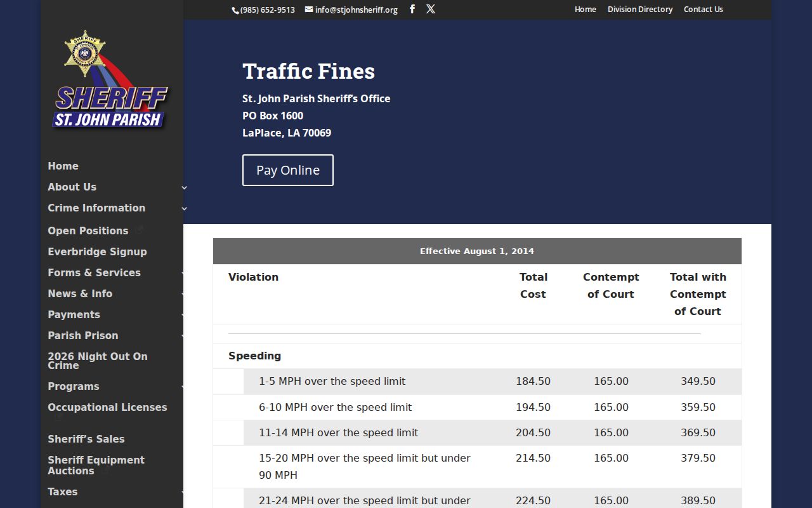Open Contact Us link
Viewport: 812px width, 508px height.
pyautogui.click(x=704, y=9)
